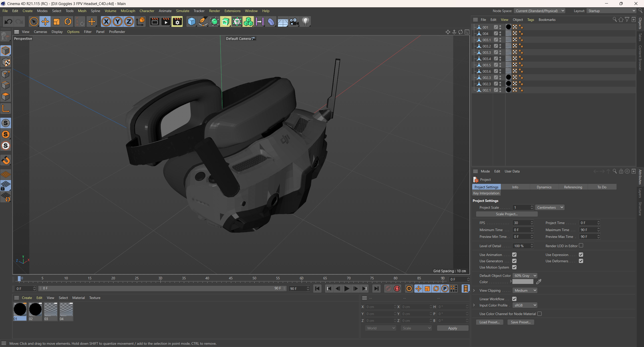Open the Spline Pen tool
Screen dimensions: 644x347
(x=203, y=22)
